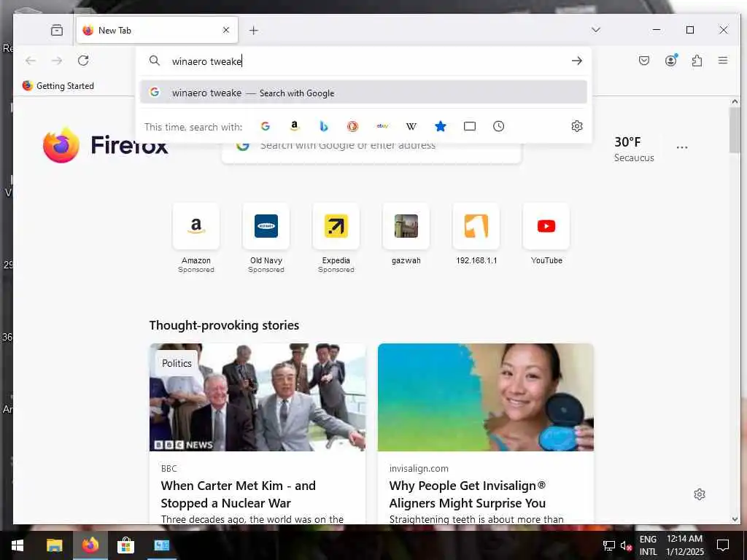
Task: Open File Explorer from taskbar
Action: click(x=54, y=545)
